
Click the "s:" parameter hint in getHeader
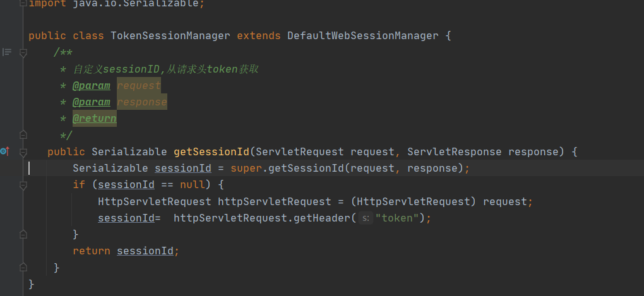[x=366, y=218]
